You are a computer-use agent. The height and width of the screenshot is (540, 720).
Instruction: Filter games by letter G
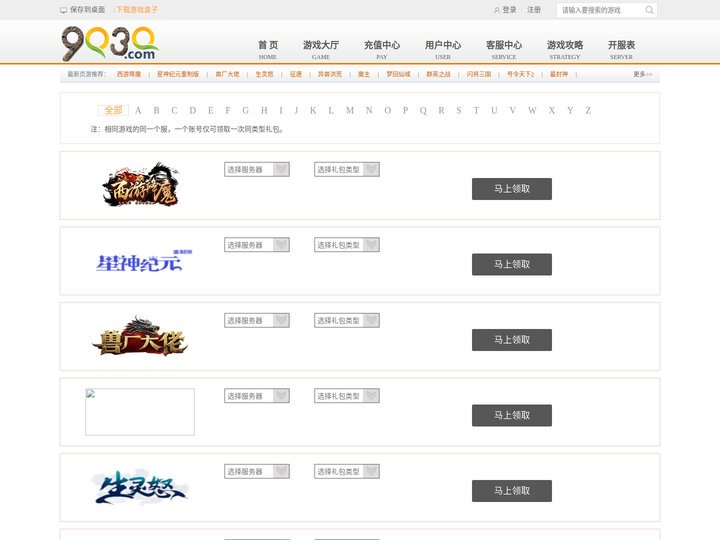246,111
